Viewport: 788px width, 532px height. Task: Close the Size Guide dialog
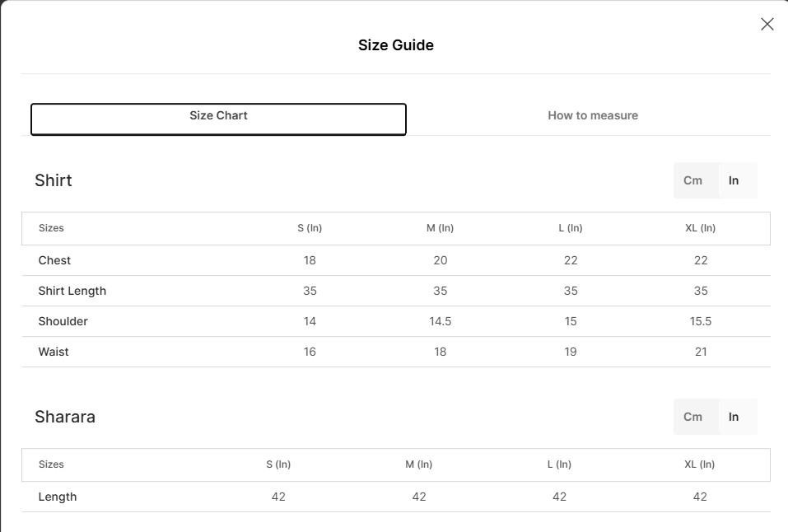pos(767,25)
